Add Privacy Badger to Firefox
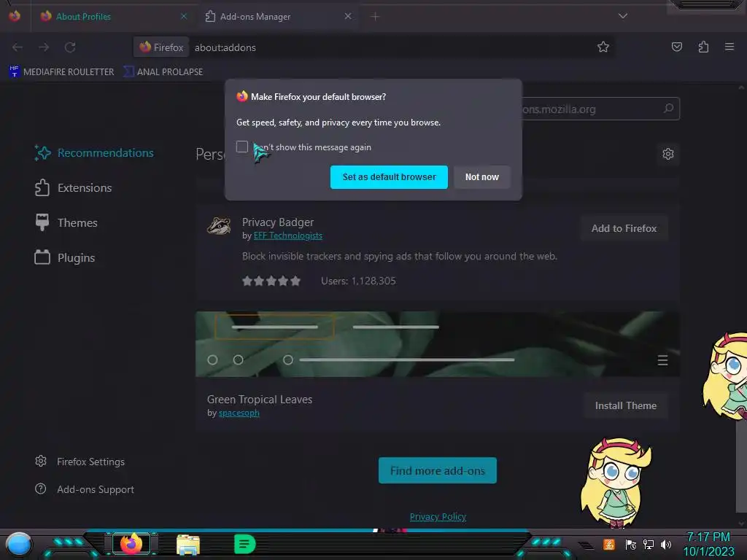 pyautogui.click(x=624, y=228)
